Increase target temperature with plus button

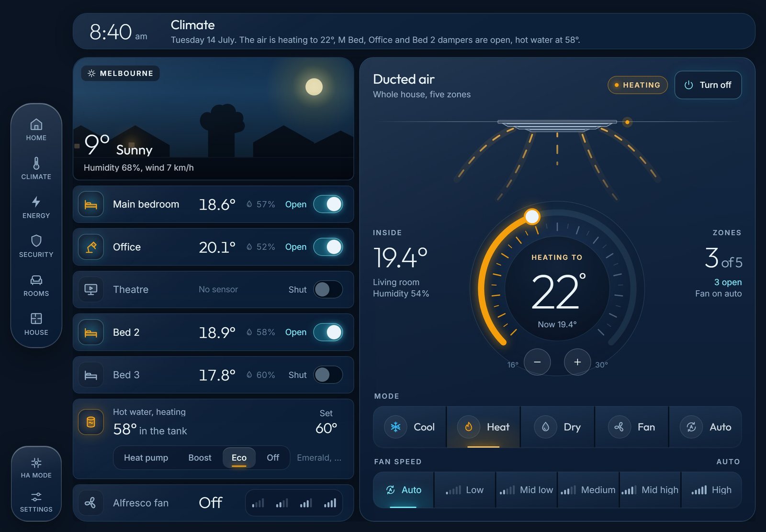pos(577,362)
